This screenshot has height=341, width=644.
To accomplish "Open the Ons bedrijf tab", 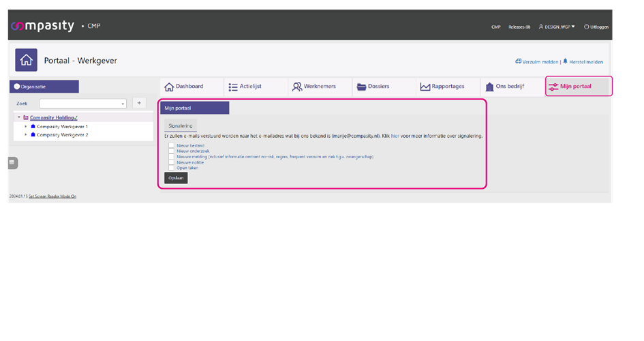I will point(512,87).
